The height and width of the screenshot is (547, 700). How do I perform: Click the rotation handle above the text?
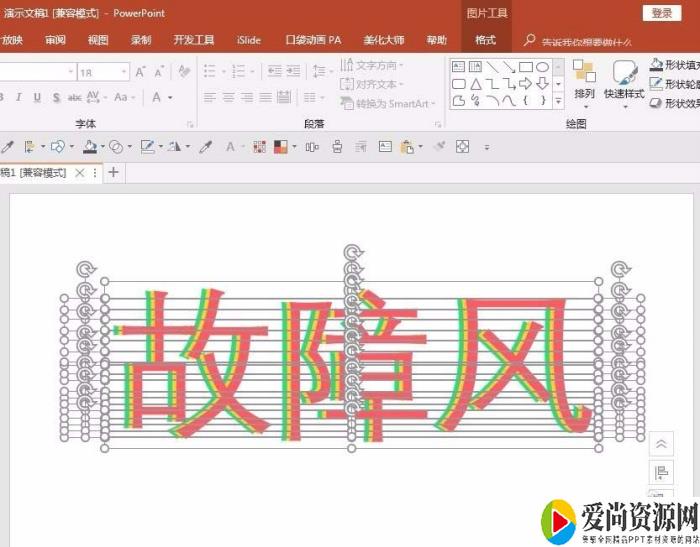tap(351, 252)
